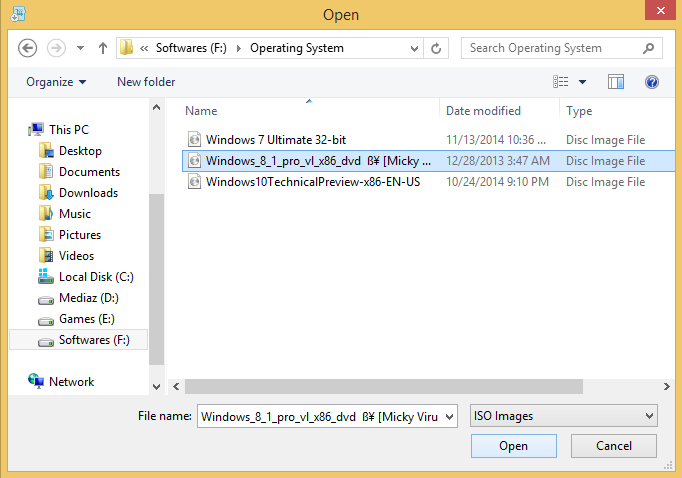The width and height of the screenshot is (682, 478).
Task: Refresh the Operating System folder
Action: coord(436,48)
